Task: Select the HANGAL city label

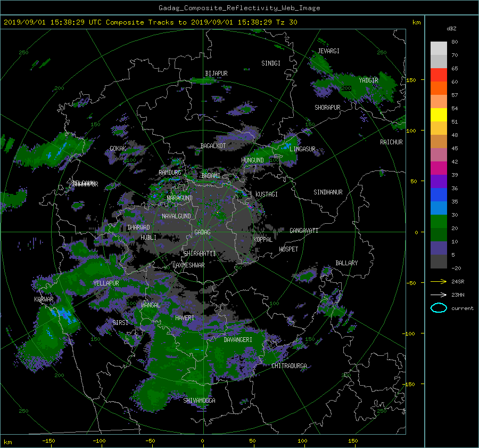Action: click(151, 305)
